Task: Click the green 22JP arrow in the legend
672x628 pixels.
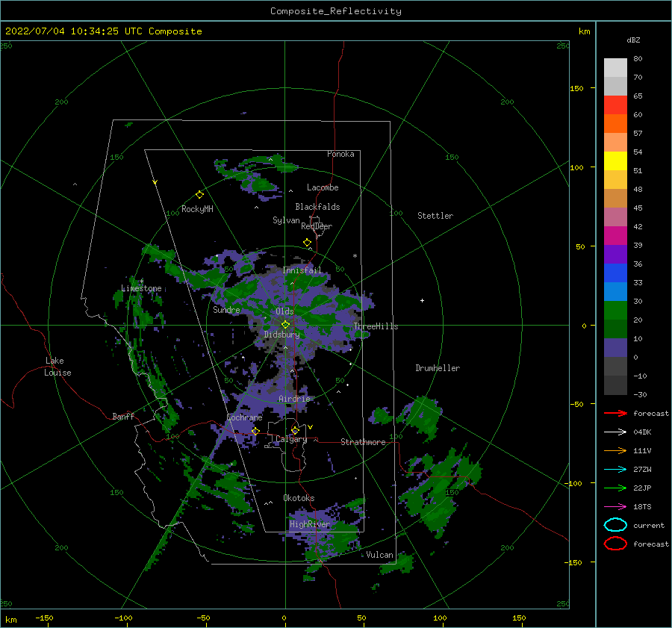Action: 615,488
